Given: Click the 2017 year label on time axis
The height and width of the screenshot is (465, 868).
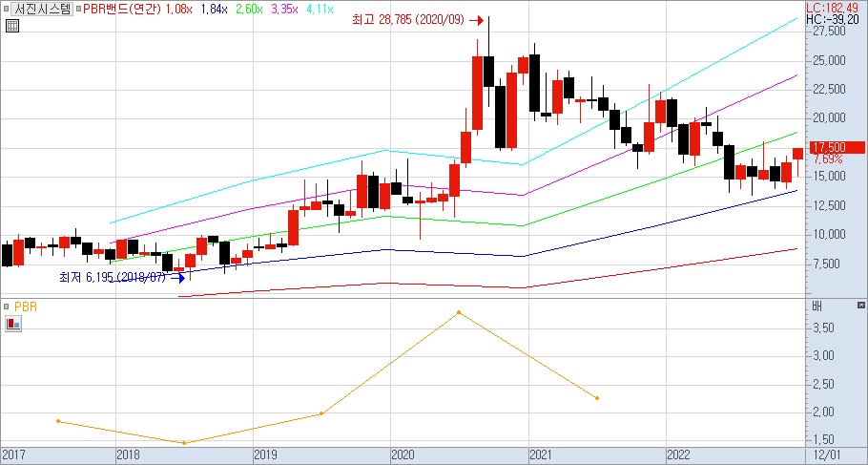Looking at the screenshot, I should click(12, 455).
